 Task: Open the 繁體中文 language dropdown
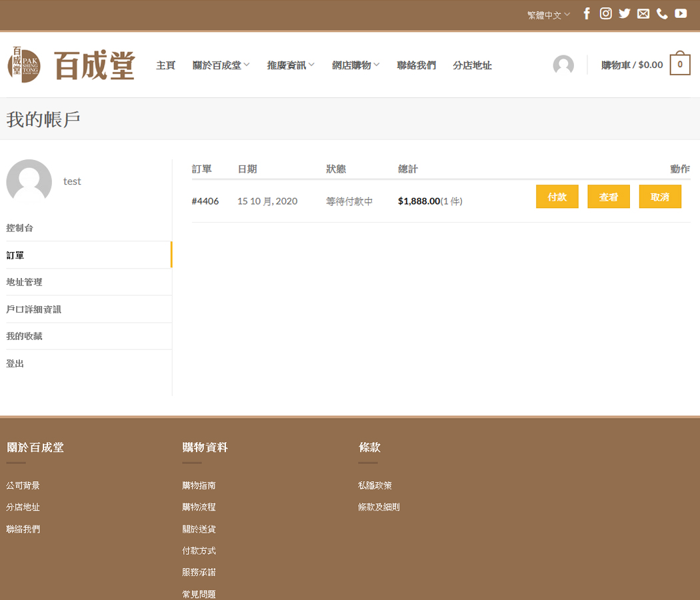tap(548, 15)
